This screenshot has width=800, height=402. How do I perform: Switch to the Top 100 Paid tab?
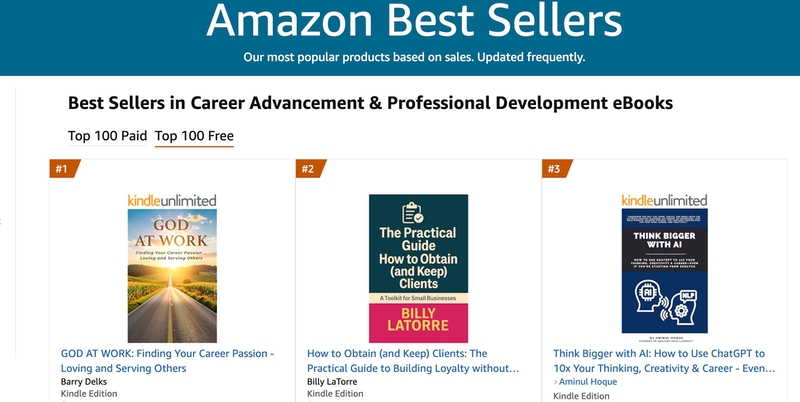pyautogui.click(x=106, y=136)
